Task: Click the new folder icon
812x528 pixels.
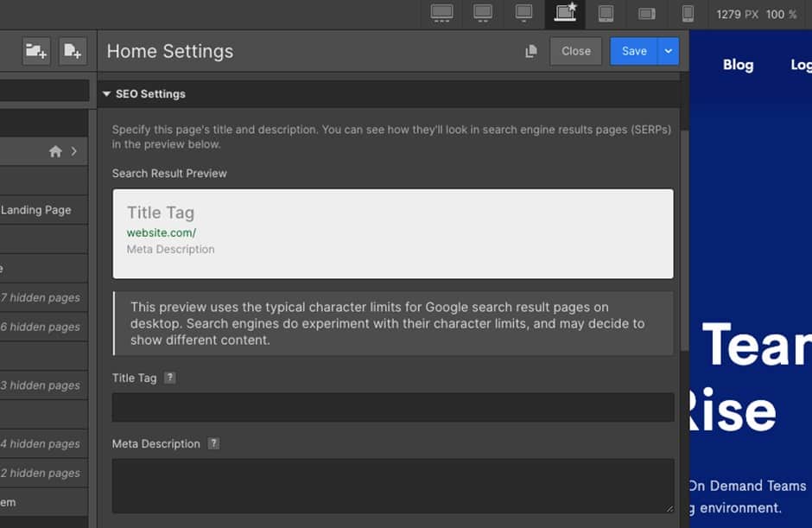Action: click(36, 52)
